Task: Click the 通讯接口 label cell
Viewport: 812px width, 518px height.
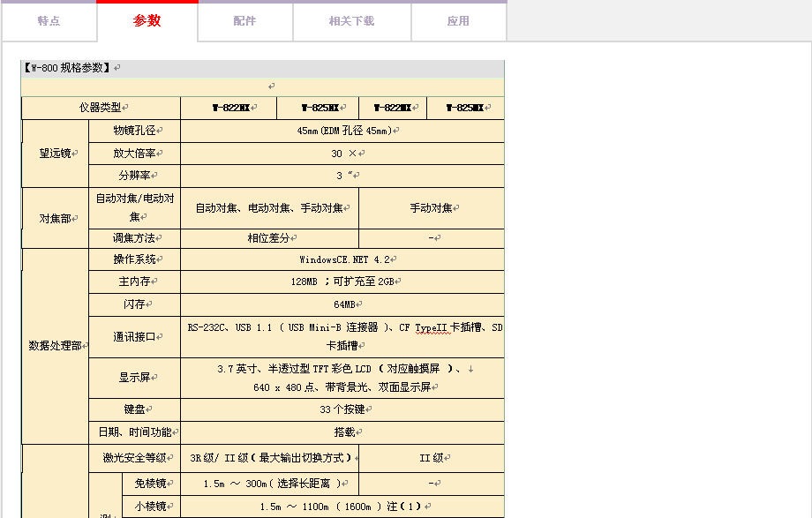Action: point(134,337)
